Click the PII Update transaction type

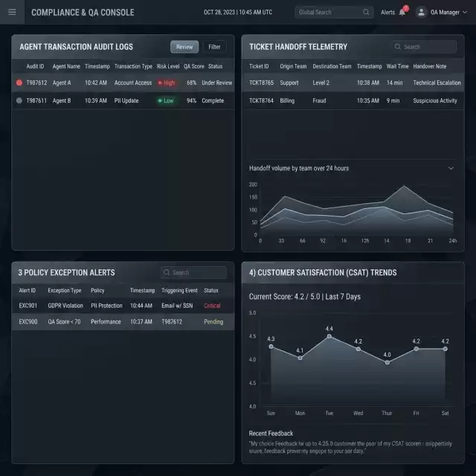[x=126, y=100]
